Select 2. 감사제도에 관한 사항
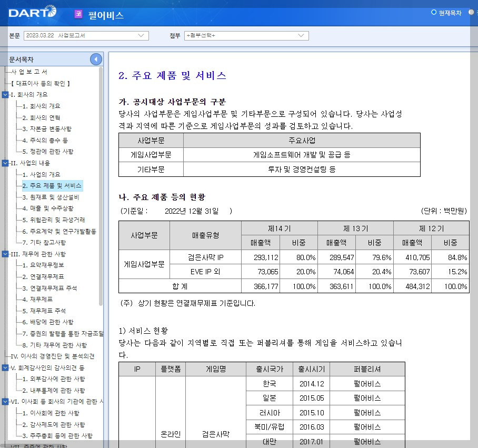Image resolution: width=478 pixels, height=448 pixels. tap(54, 425)
